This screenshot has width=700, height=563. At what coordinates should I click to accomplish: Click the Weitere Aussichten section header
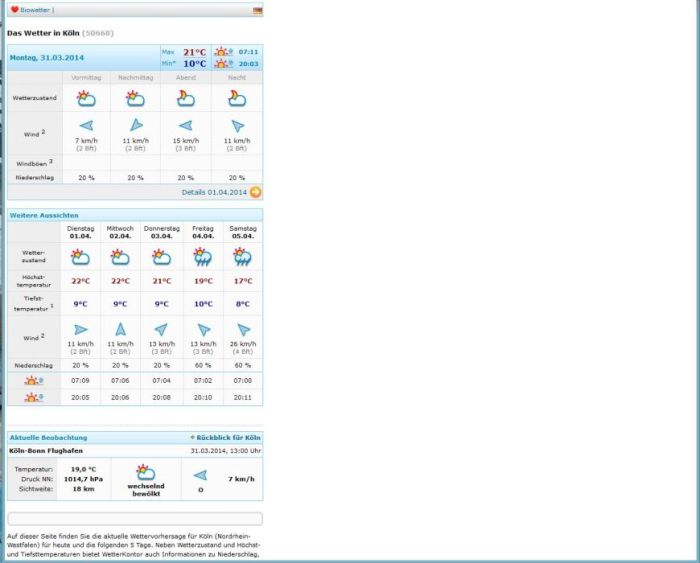pos(44,215)
